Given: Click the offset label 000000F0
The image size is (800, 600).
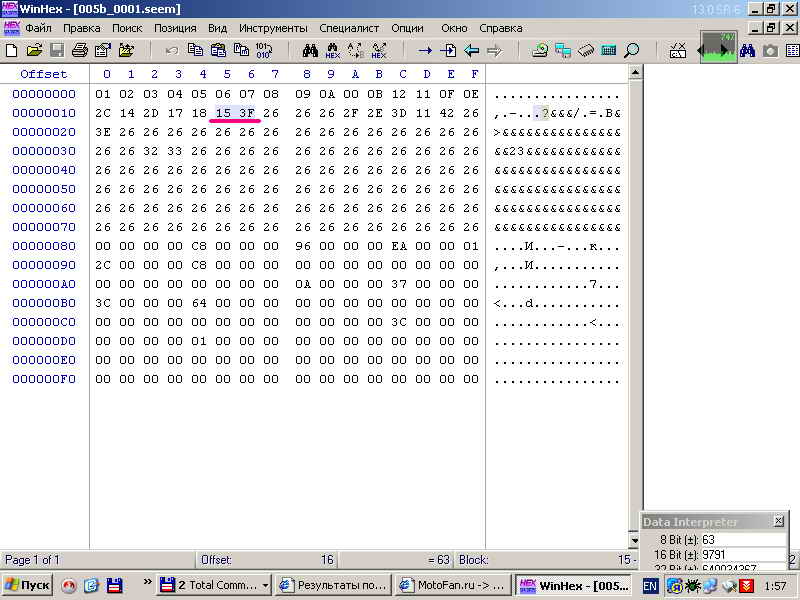Looking at the screenshot, I should coord(44,379).
